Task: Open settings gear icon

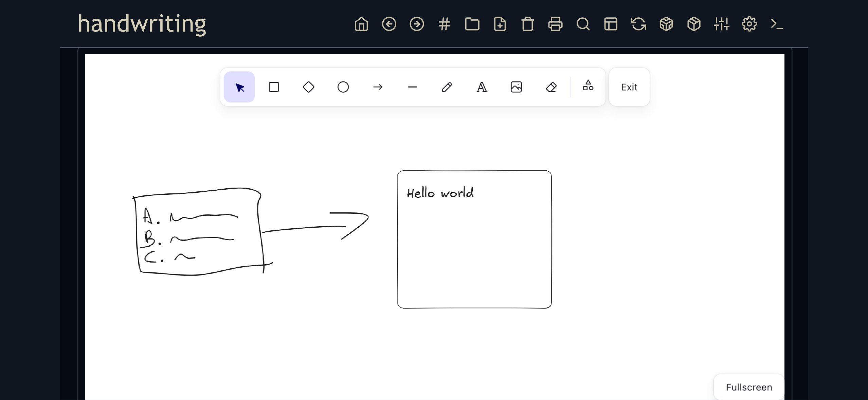Action: click(749, 24)
